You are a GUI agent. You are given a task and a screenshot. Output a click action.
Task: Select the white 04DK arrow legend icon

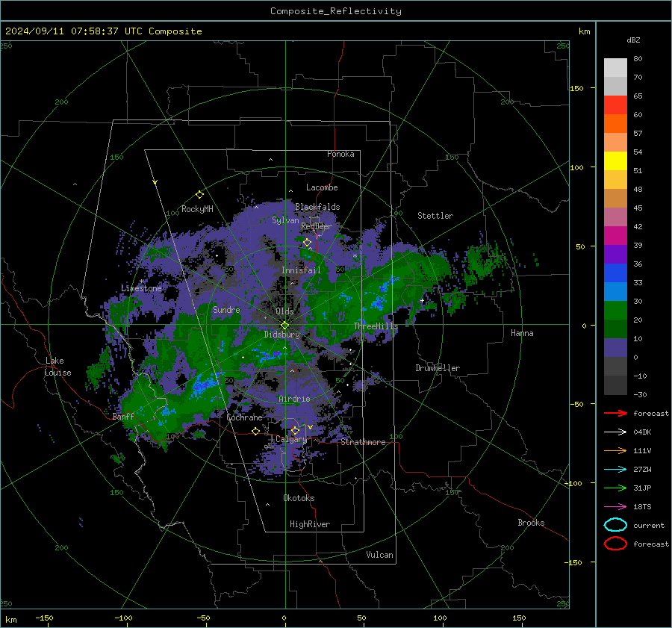tap(615, 432)
